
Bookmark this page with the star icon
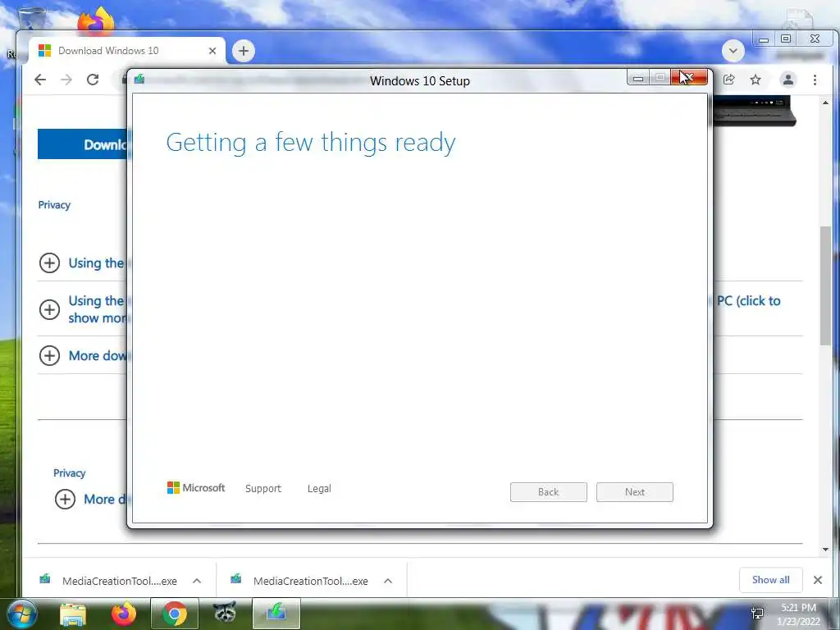pyautogui.click(x=756, y=80)
